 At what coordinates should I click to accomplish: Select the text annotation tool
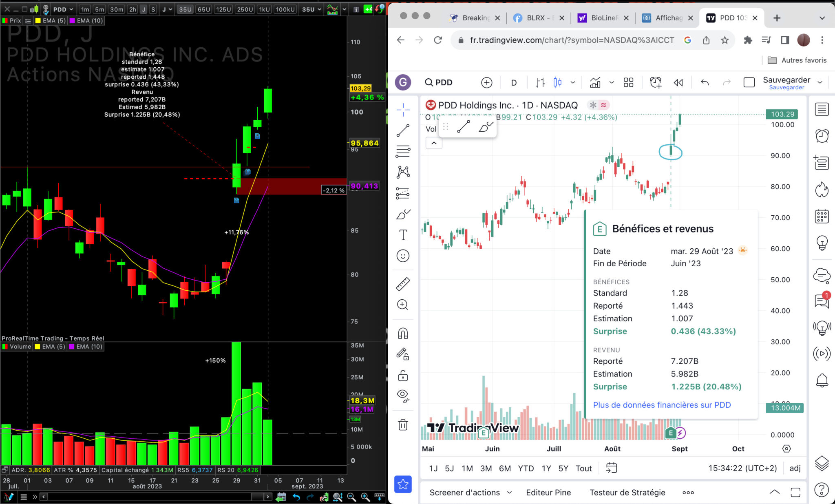403,235
